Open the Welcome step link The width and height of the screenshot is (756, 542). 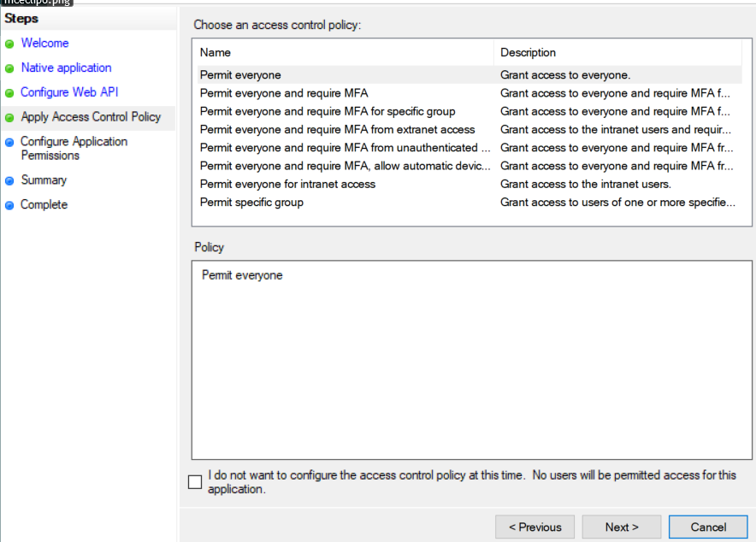click(x=44, y=43)
